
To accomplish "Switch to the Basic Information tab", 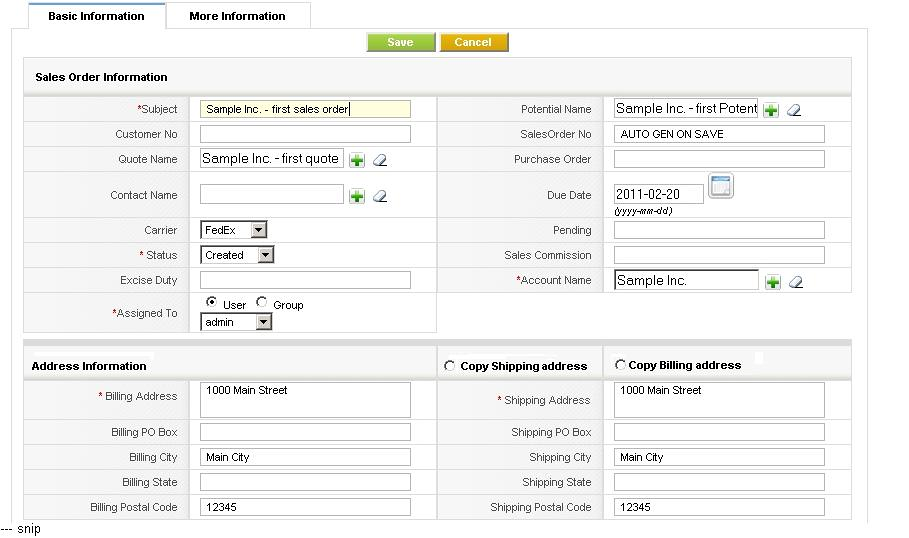I will click(x=96, y=16).
